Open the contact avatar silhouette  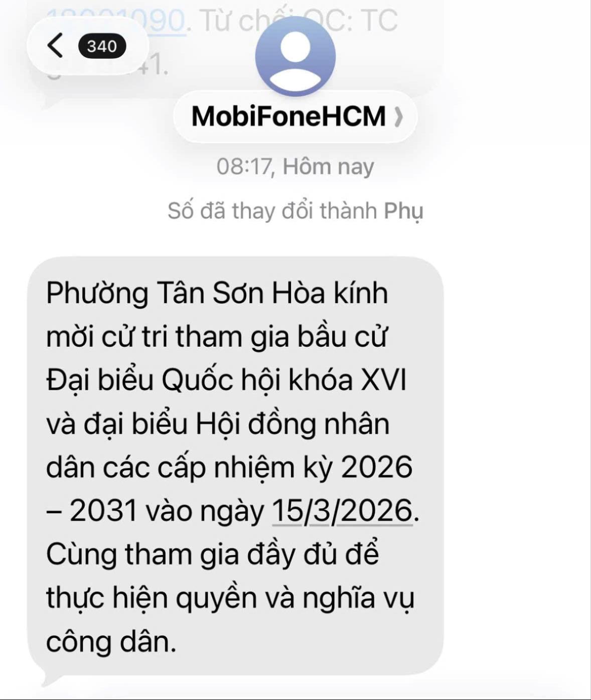point(295,56)
